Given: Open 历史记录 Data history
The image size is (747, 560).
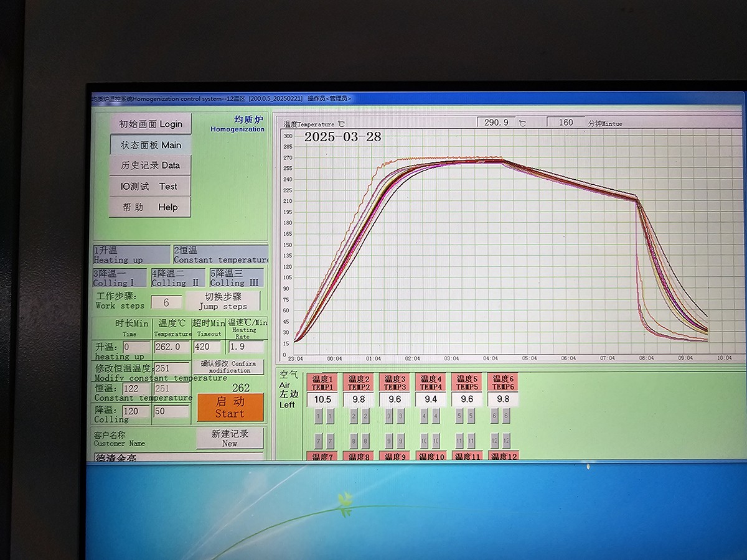Looking at the screenshot, I should [150, 166].
